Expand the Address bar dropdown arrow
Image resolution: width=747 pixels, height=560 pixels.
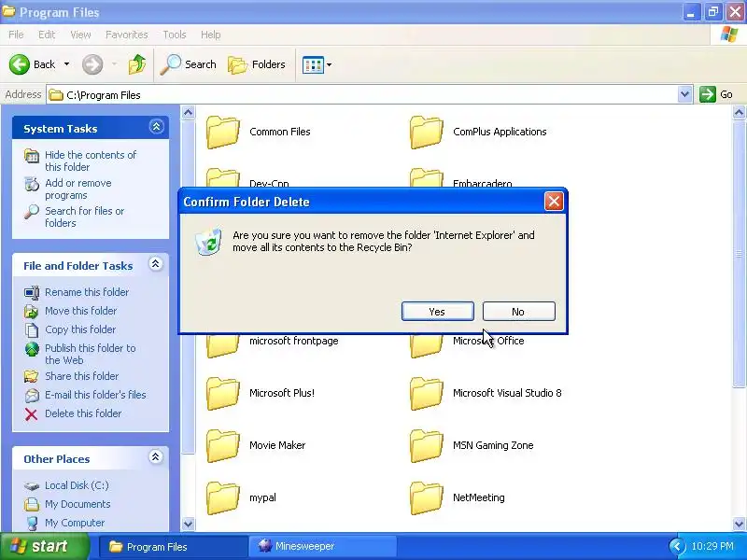click(x=684, y=94)
